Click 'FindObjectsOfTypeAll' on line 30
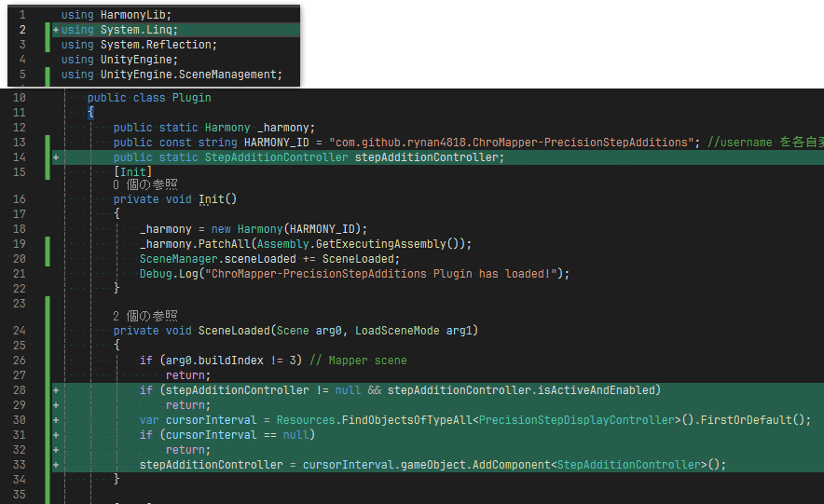The image size is (824, 504). [x=406, y=420]
